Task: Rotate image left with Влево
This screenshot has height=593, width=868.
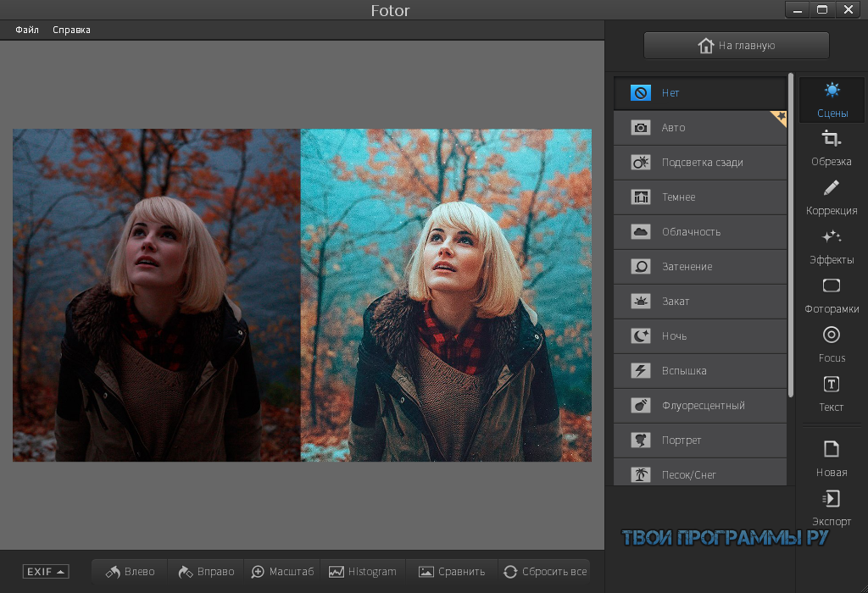Action: 130,572
